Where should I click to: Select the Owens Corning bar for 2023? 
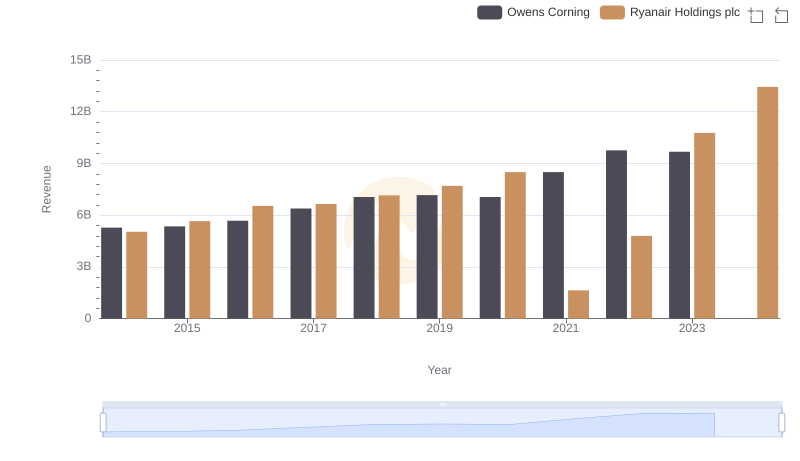tap(679, 235)
